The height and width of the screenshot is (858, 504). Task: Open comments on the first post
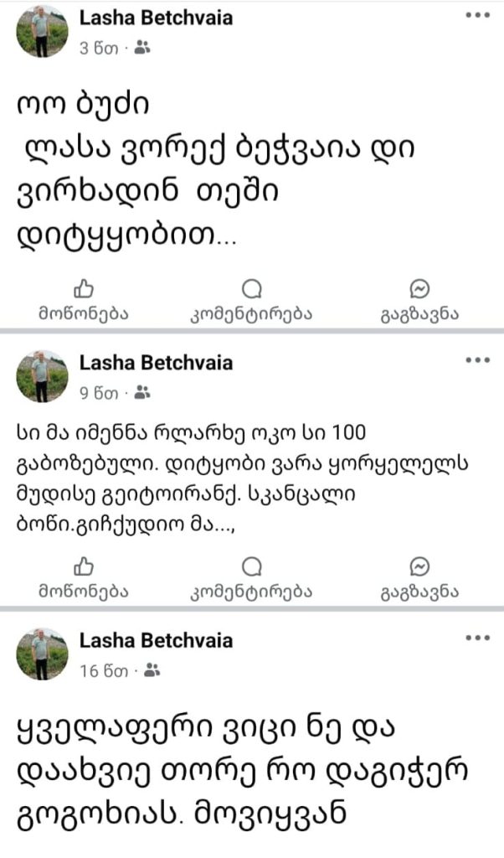(251, 290)
